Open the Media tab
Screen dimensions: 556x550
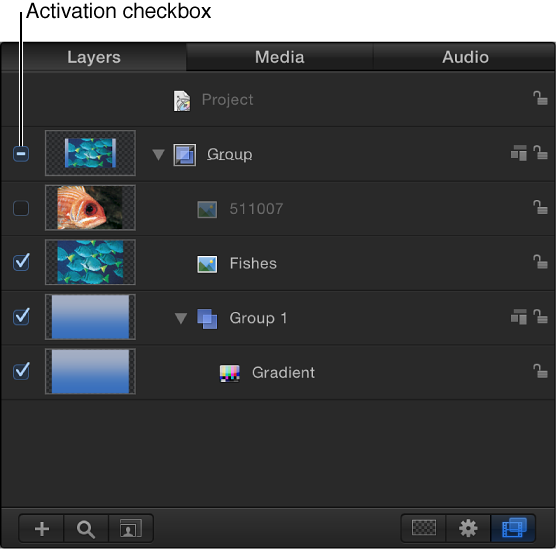coord(279,57)
